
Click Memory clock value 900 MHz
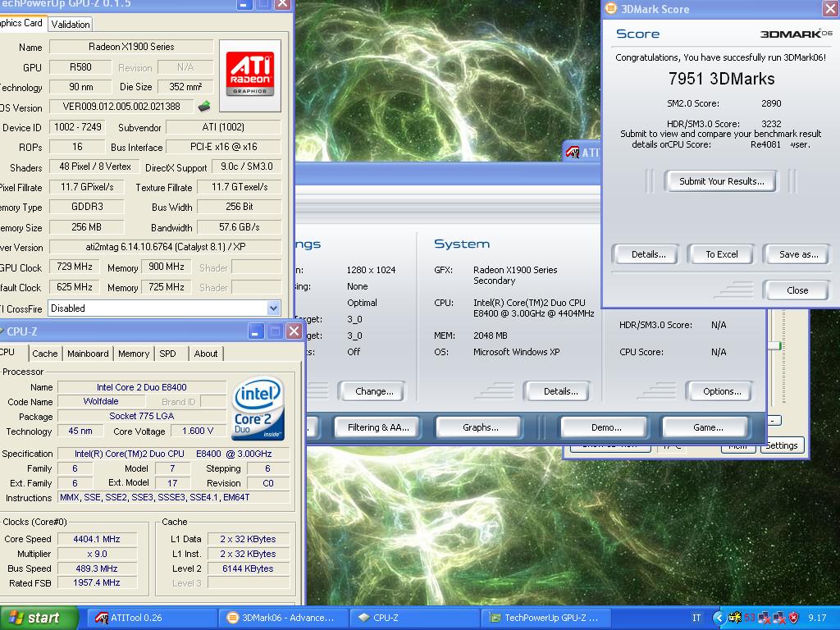pyautogui.click(x=166, y=267)
